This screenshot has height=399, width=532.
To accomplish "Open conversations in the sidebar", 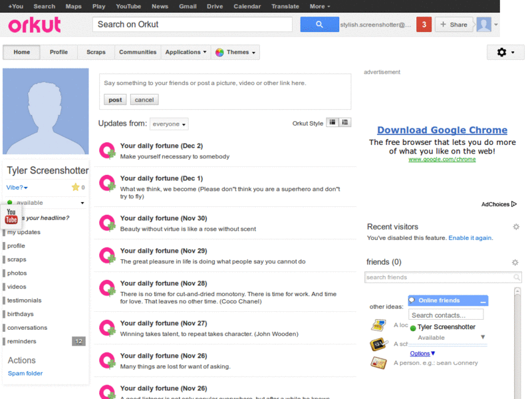I will click(27, 327).
